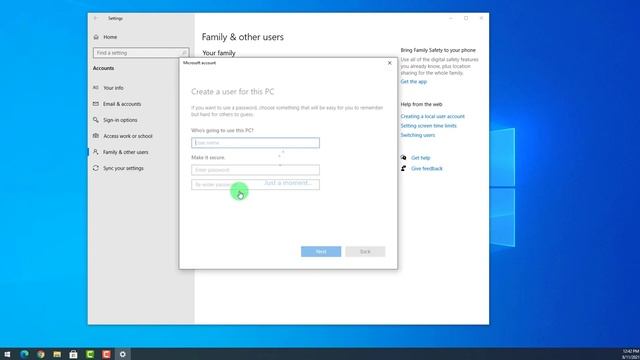Click the Your info icon
The image size is (640, 360).
coord(96,87)
